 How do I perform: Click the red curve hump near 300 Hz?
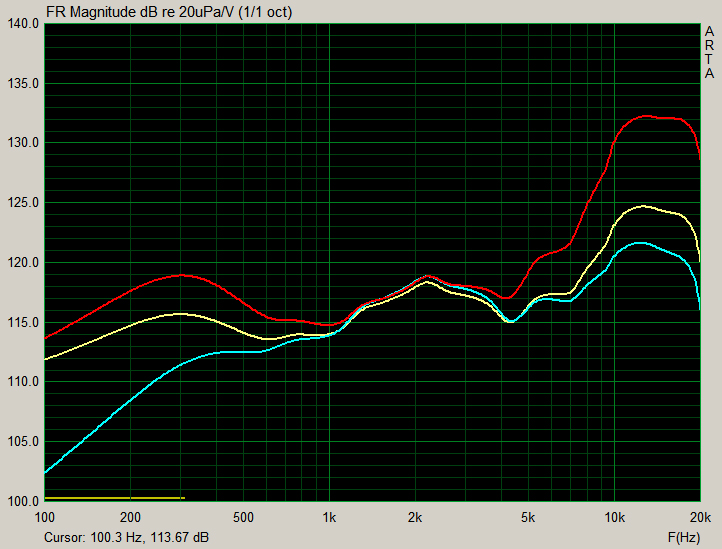click(180, 275)
